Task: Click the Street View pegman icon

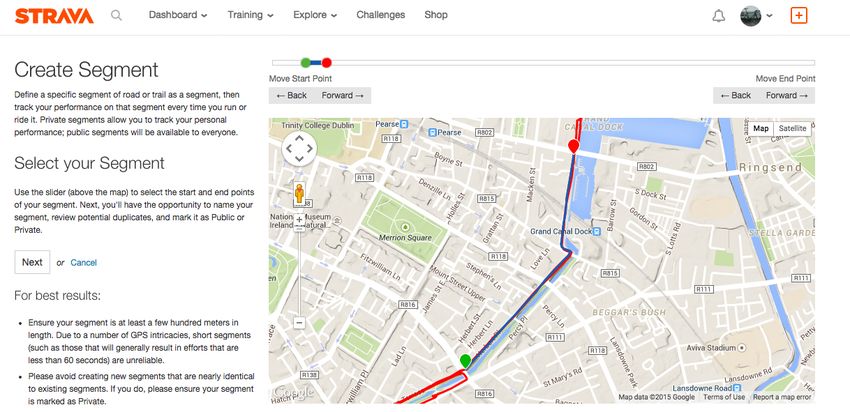Action: [x=299, y=193]
